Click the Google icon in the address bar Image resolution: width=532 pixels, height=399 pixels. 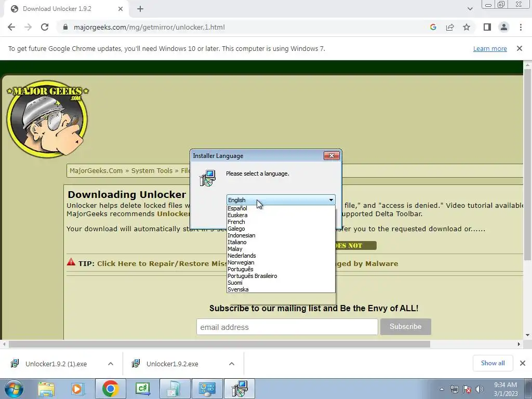point(433,27)
